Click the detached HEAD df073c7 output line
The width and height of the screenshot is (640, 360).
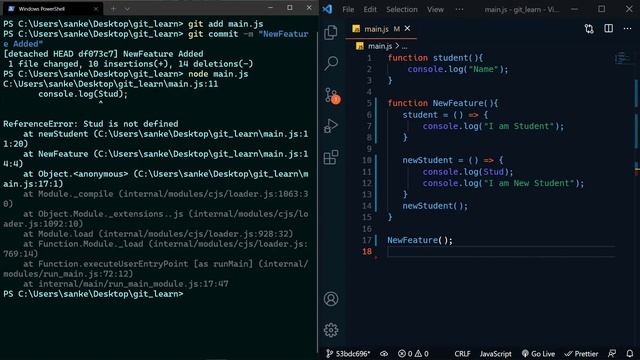[103, 54]
